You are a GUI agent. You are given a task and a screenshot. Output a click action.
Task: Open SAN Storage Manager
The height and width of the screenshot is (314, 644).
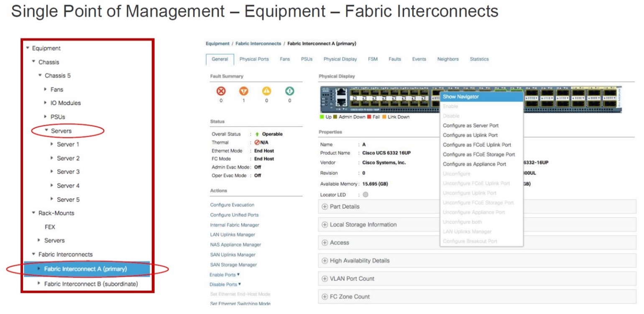pyautogui.click(x=233, y=265)
